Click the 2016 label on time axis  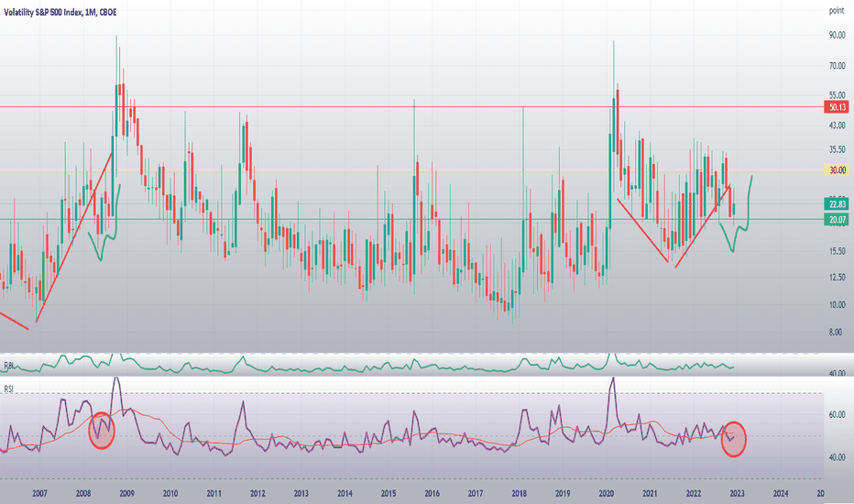point(432,494)
